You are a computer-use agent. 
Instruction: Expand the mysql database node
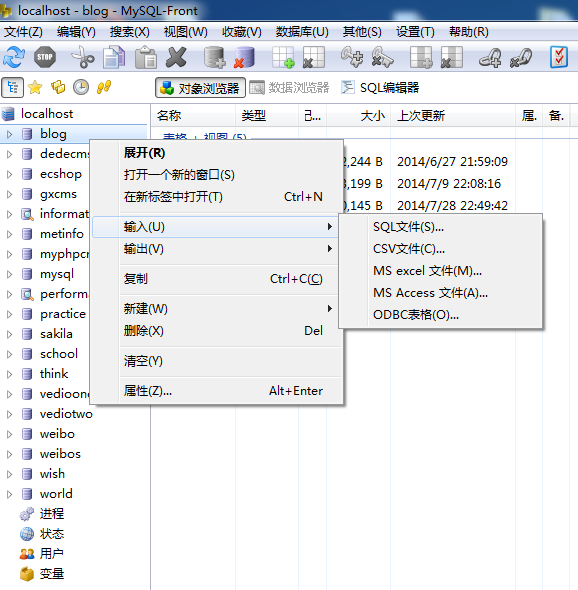[9, 274]
